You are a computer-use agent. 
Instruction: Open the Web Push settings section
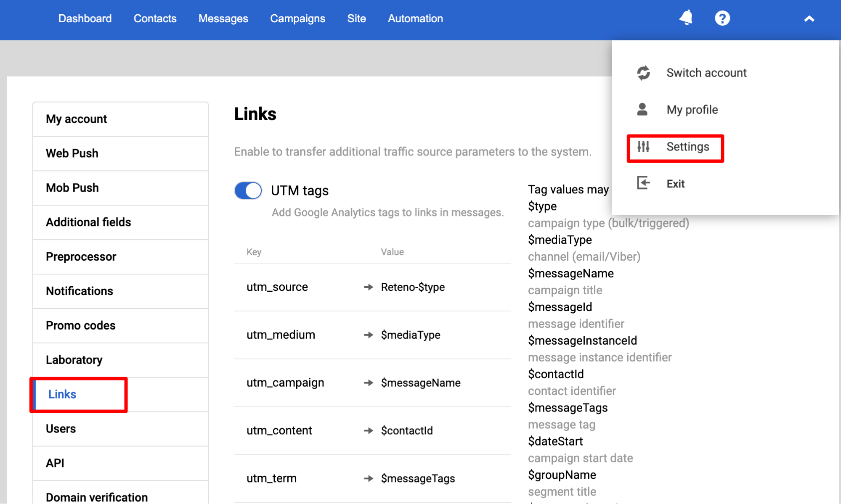72,153
